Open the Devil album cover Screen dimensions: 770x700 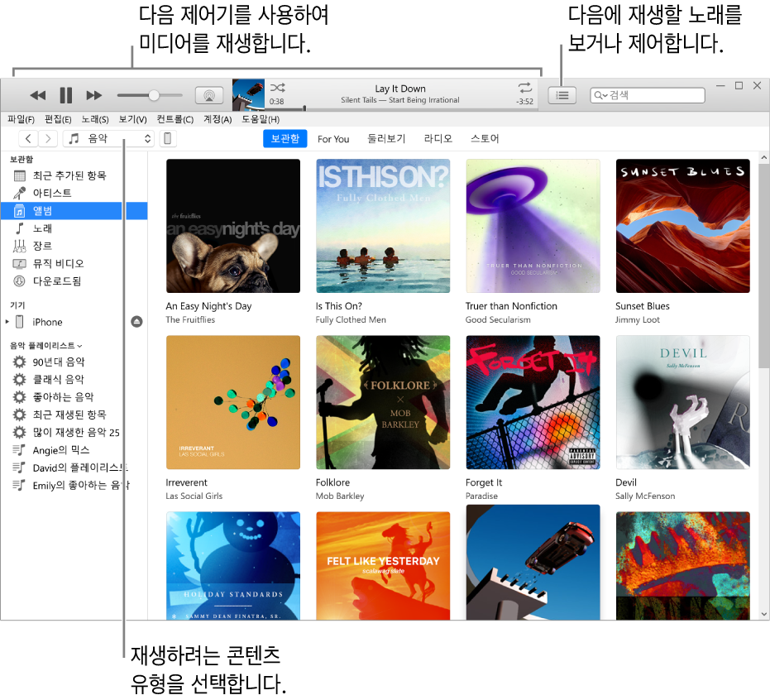[683, 402]
